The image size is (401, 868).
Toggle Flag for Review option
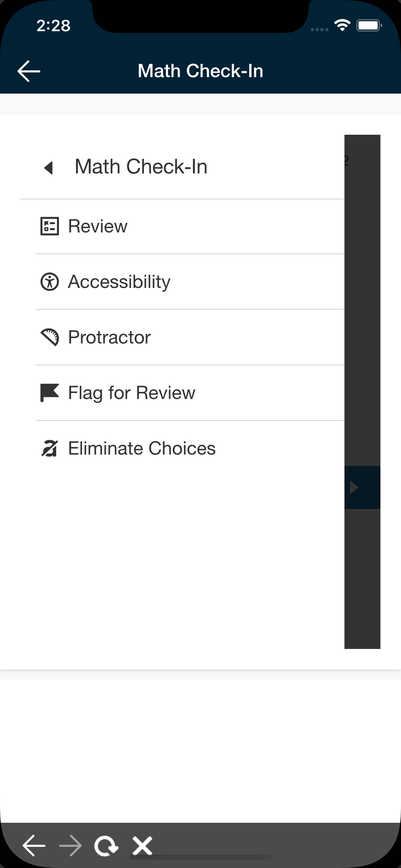[132, 393]
